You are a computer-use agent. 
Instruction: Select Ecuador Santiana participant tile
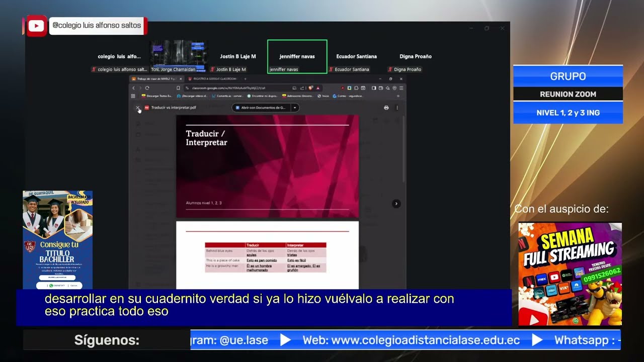tap(357, 57)
